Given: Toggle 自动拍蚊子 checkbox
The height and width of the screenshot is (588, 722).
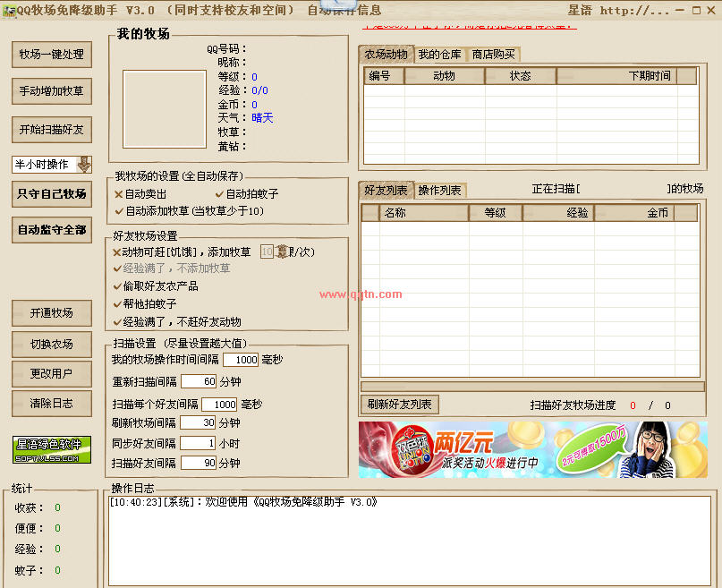Looking at the screenshot, I should tap(219, 194).
